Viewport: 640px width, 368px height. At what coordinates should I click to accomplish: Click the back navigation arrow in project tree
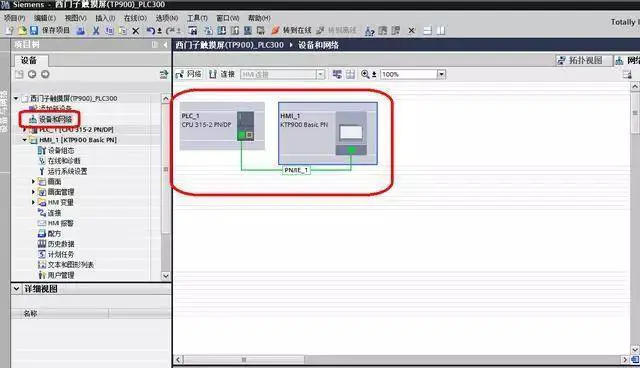click(x=32, y=74)
